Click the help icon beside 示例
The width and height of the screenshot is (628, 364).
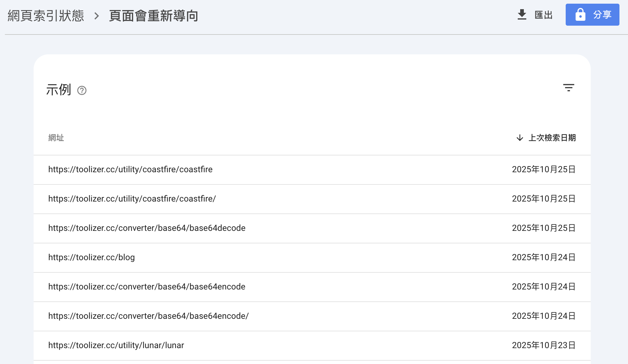[x=82, y=90]
